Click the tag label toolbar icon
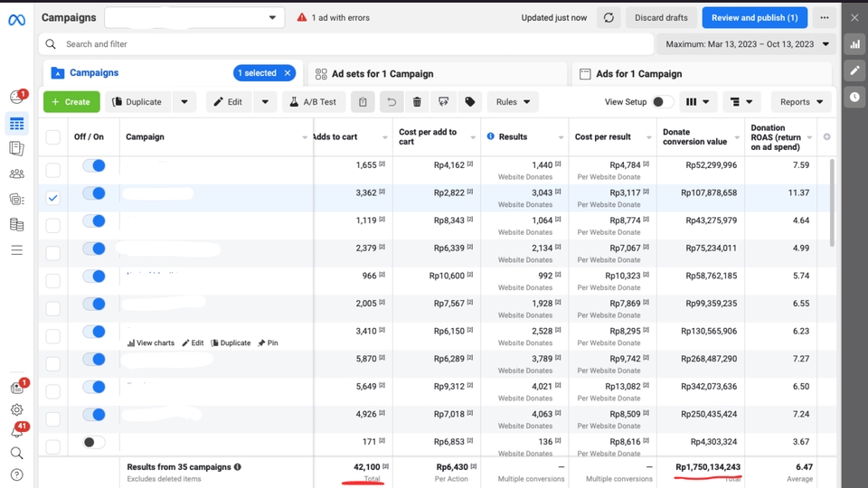 470,102
